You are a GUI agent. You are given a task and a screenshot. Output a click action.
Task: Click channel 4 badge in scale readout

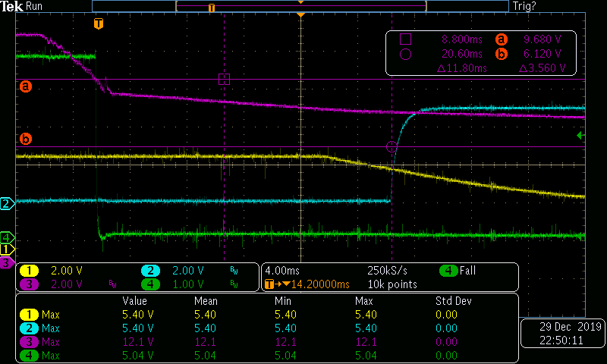coord(150,284)
